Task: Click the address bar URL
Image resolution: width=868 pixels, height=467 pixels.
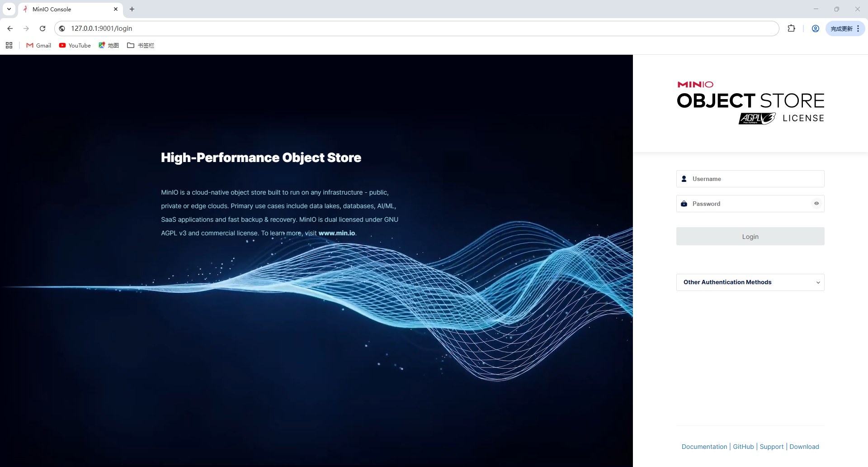Action: tap(102, 29)
